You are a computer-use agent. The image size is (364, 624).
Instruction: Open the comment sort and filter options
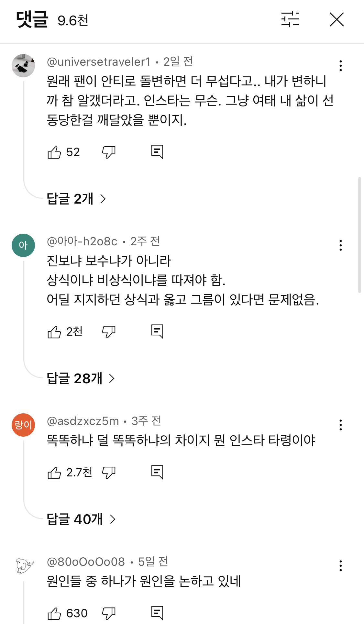tap(290, 19)
